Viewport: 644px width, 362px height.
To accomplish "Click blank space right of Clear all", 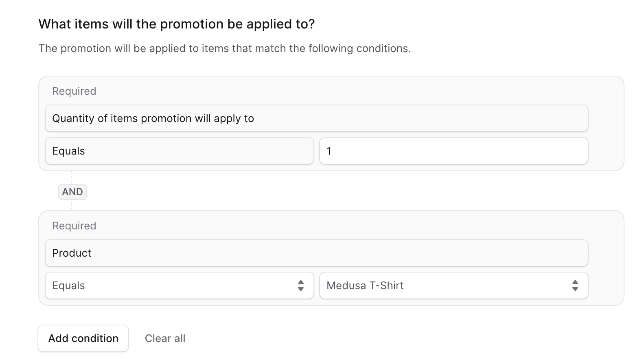I will (366, 338).
